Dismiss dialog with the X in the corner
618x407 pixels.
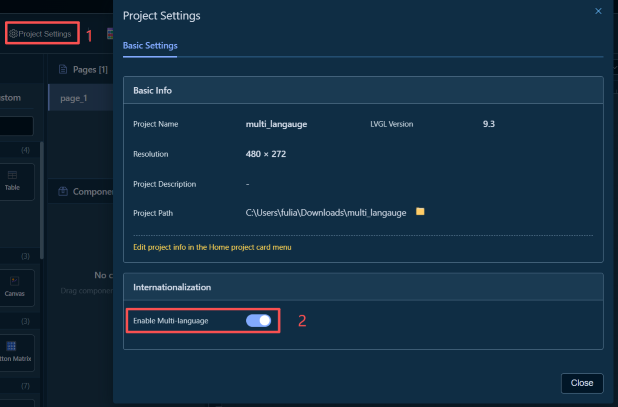pos(598,11)
